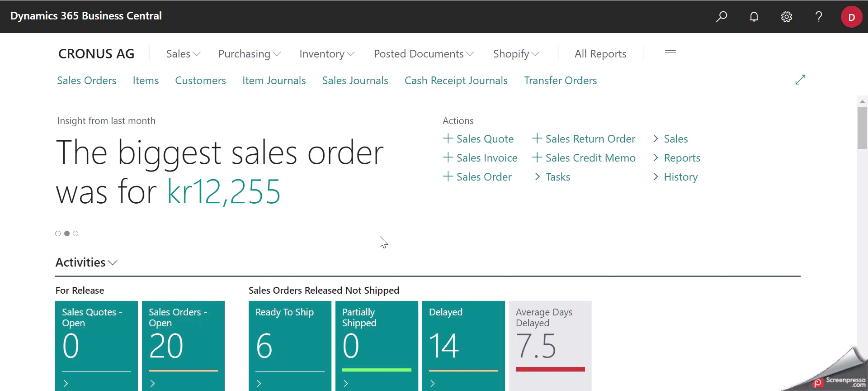The height and width of the screenshot is (391, 868).
Task: Open the settings gear menu
Action: point(787,17)
